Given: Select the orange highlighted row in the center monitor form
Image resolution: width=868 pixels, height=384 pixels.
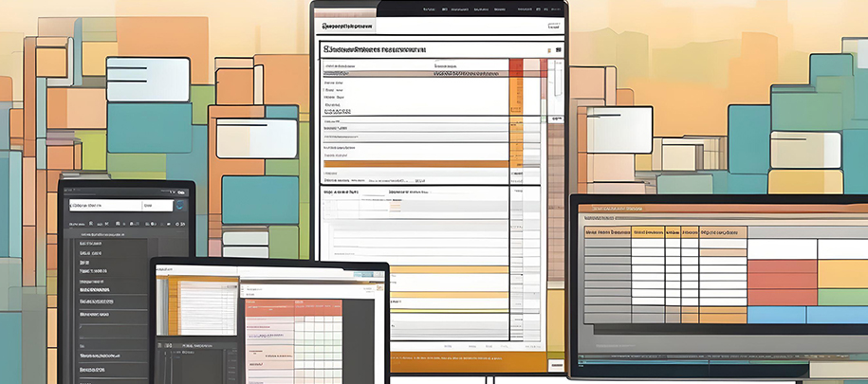Looking at the screenshot, I should click(416, 163).
